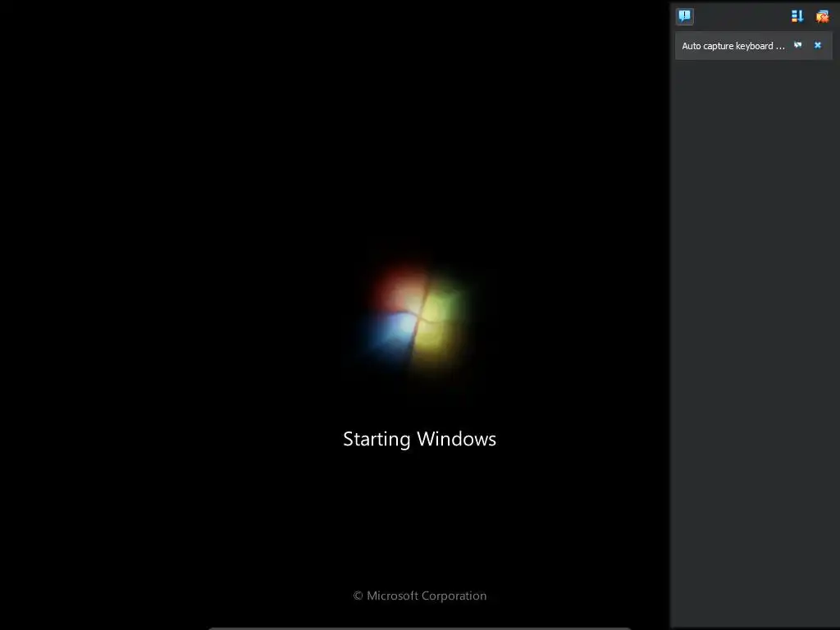Screen dimensions: 840x630
Task: Click the icon next to the auto capture notification's close button
Action: pyautogui.click(x=797, y=46)
